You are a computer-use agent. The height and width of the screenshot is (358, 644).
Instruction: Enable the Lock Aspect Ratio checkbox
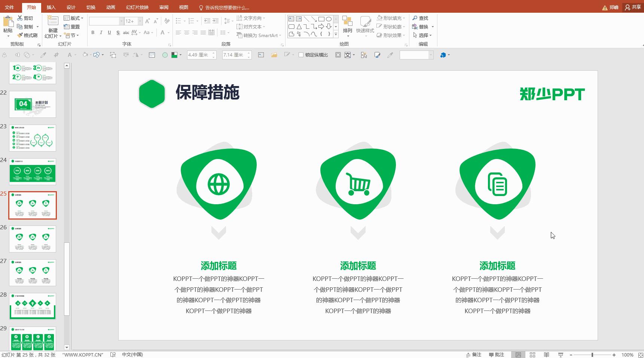pyautogui.click(x=301, y=55)
